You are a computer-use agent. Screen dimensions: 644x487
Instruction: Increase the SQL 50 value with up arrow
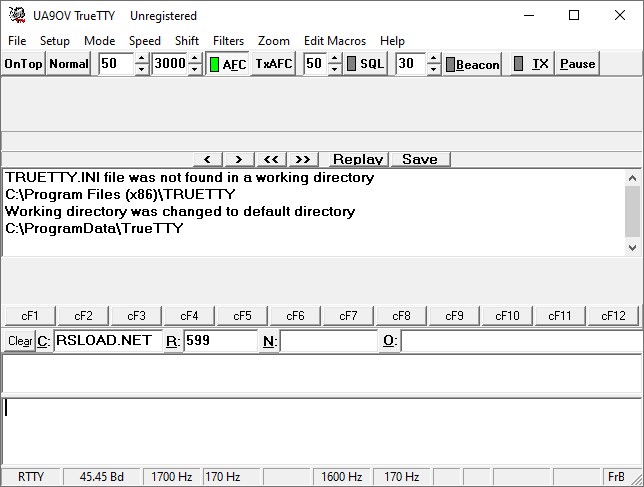(x=334, y=58)
